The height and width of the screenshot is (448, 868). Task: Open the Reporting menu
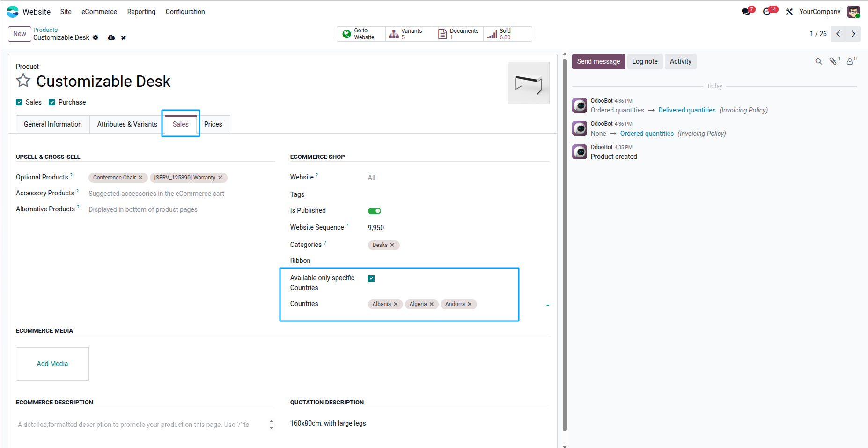[141, 12]
